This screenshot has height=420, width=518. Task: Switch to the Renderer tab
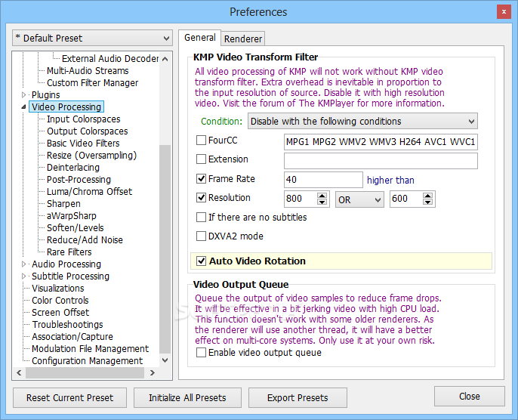pos(243,39)
